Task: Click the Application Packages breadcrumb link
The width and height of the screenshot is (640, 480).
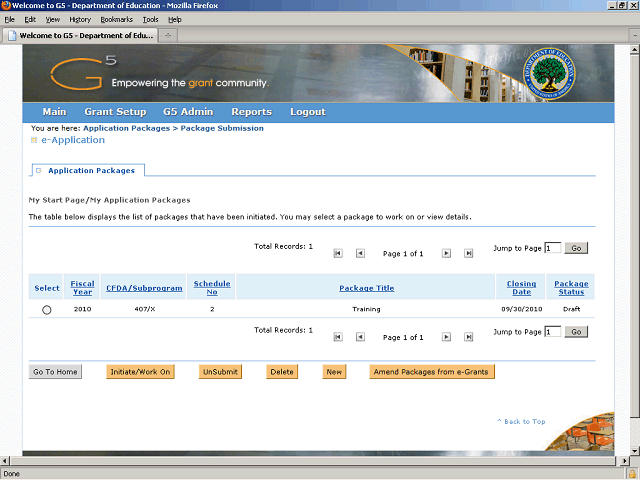Action: 127,128
